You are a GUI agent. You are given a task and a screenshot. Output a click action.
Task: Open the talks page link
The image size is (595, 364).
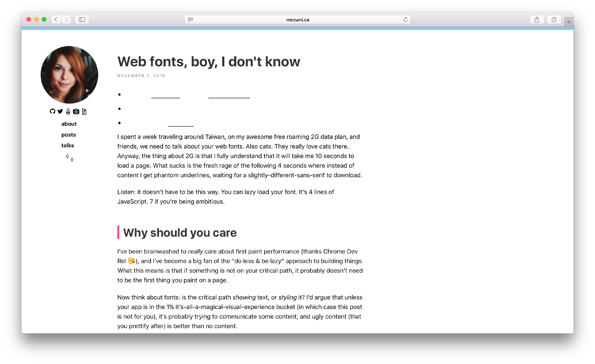pos(68,146)
